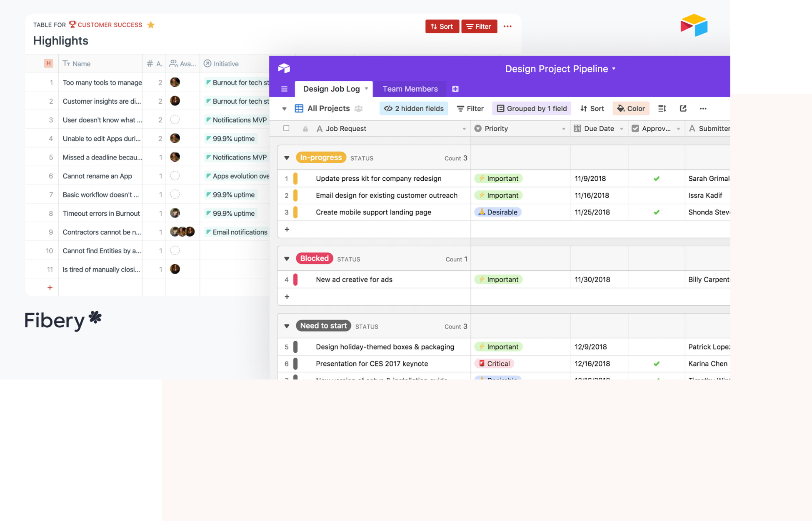Open the hamburger menu beside Design Job Log

(284, 89)
